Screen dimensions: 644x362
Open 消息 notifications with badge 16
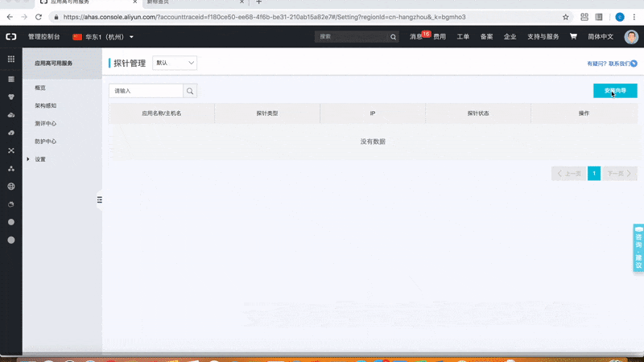click(x=415, y=36)
